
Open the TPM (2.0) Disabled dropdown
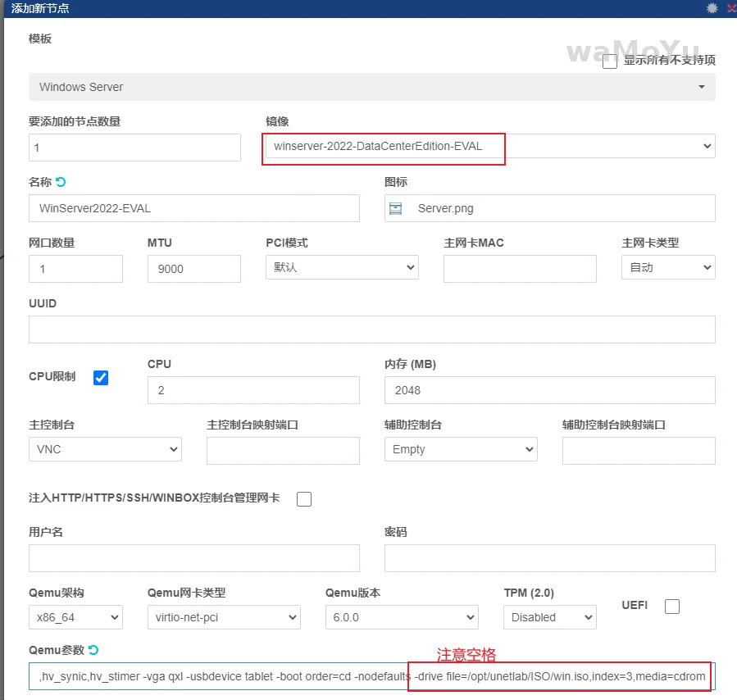coord(550,617)
